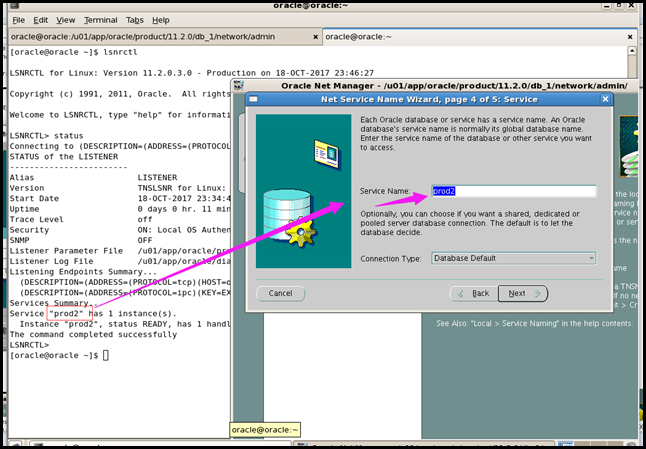Go Back to previous wizard page
The image size is (646, 449).
(x=474, y=293)
